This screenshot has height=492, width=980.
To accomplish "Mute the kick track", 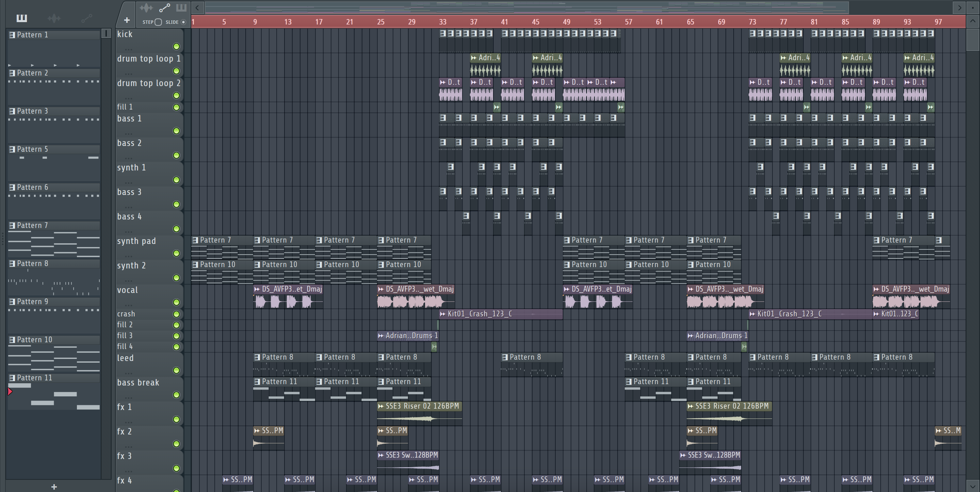I will [177, 46].
